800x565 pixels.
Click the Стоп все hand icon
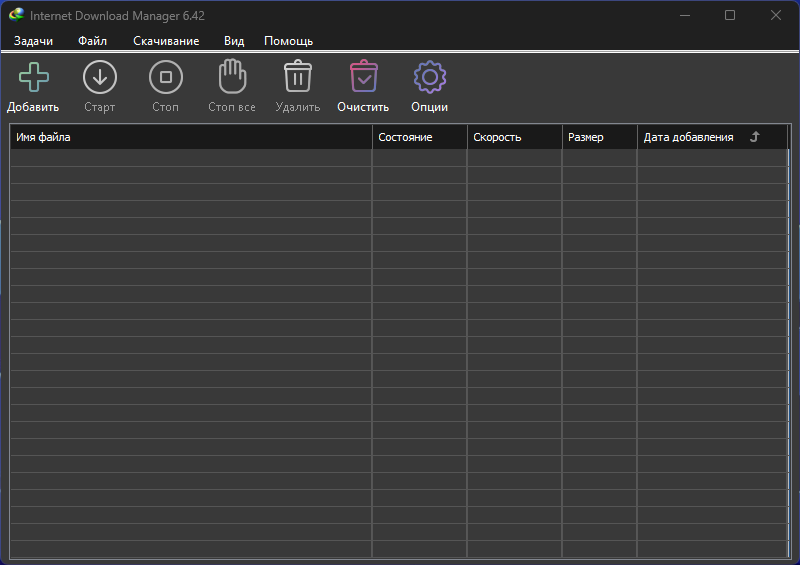pyautogui.click(x=233, y=76)
